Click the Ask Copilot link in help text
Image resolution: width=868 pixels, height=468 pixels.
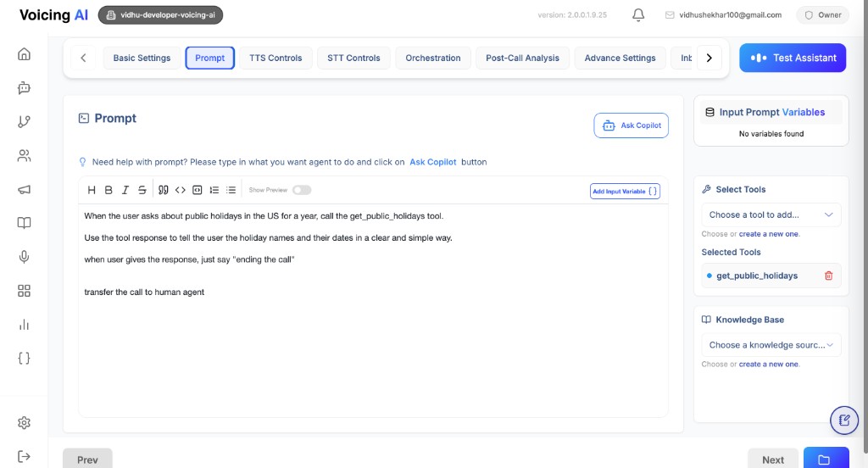(433, 162)
